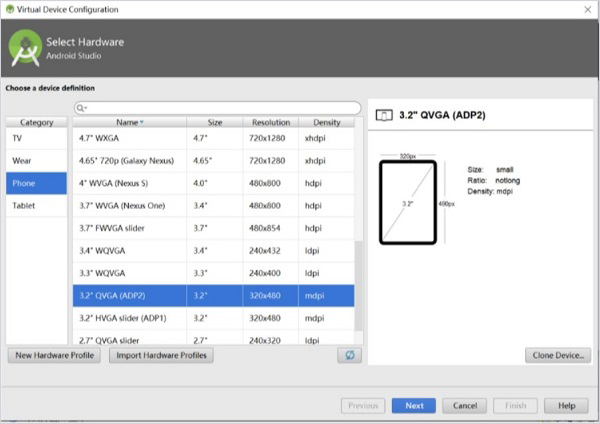Open the Help button

(566, 406)
